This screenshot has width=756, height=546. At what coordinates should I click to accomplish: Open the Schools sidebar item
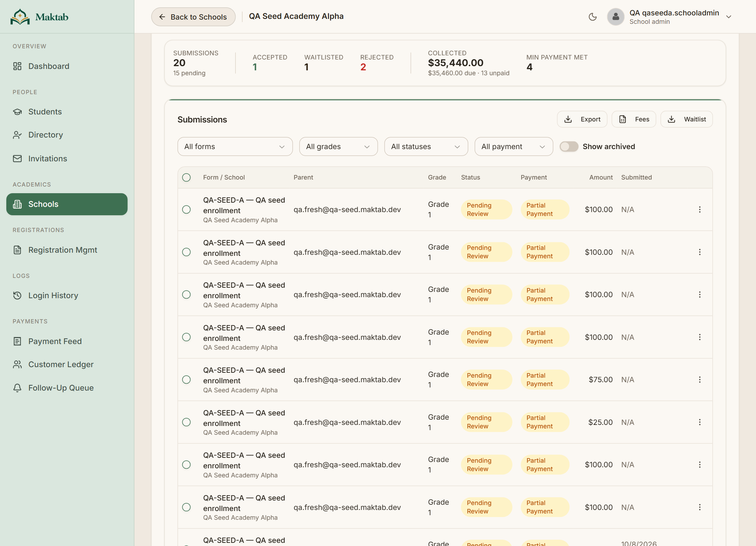[x=67, y=204]
